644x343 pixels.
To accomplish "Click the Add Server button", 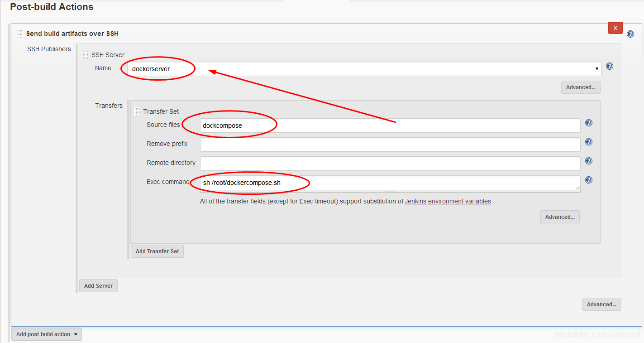I will coord(98,286).
